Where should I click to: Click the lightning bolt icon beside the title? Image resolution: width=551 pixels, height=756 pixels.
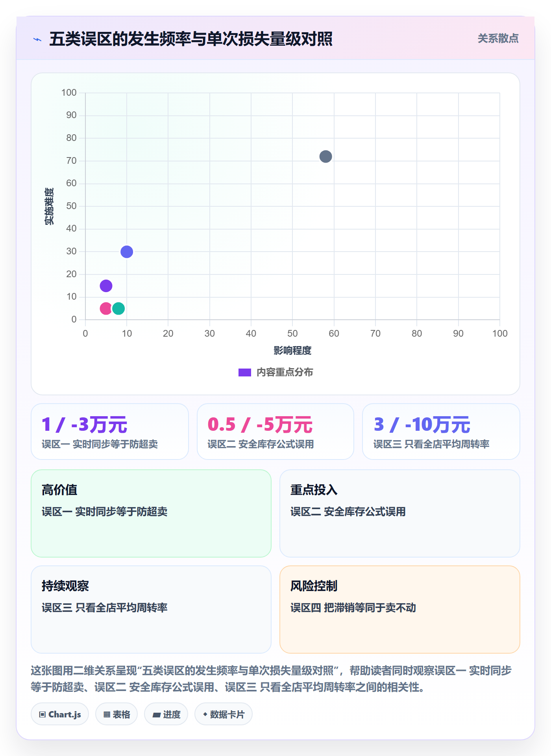(37, 39)
